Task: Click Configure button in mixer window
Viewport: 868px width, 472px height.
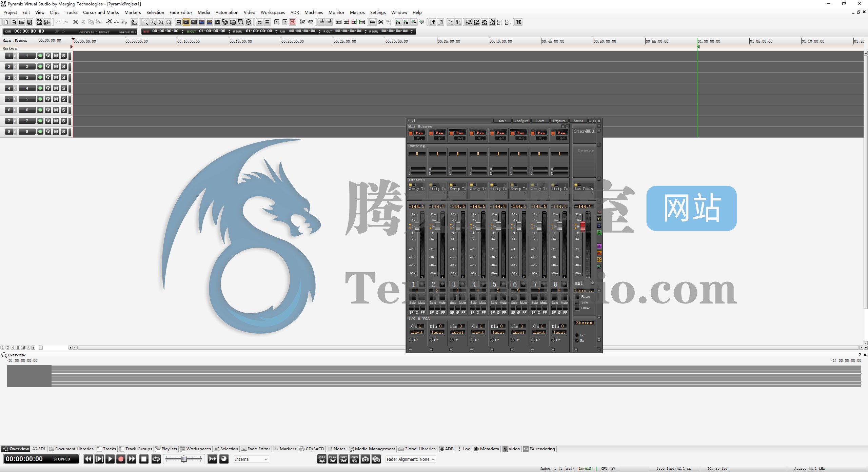Action: click(521, 121)
